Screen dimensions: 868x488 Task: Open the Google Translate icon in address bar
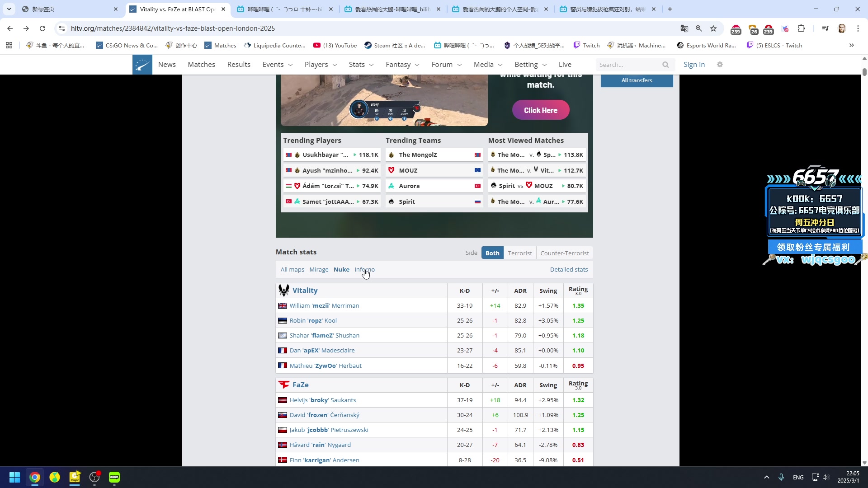click(684, 28)
